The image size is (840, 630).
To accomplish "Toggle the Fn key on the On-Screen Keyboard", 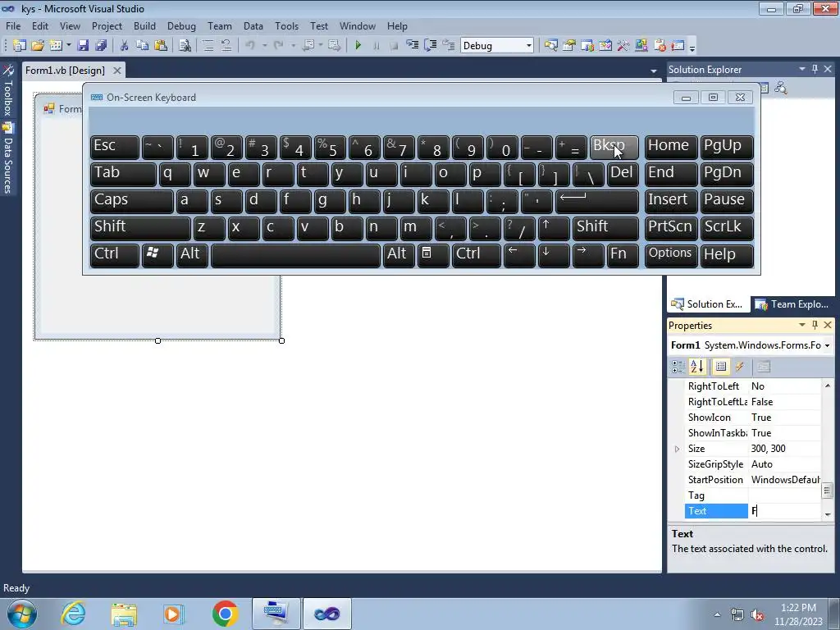I will click(623, 255).
